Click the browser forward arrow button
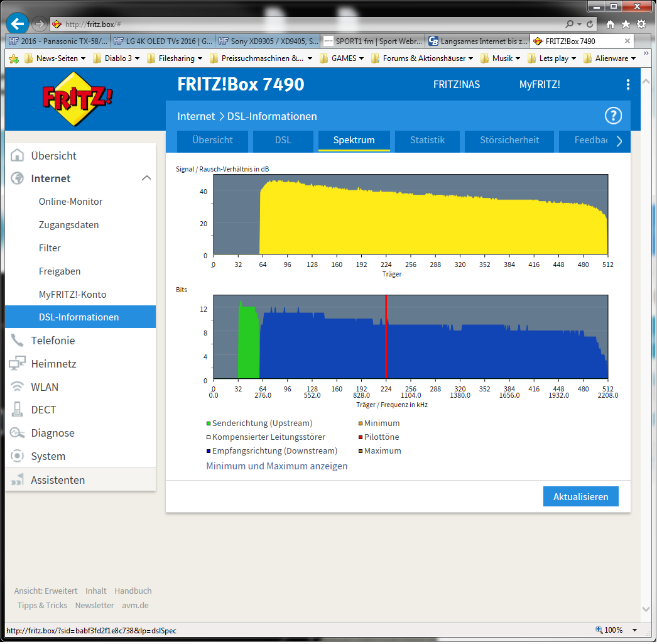Image resolution: width=657 pixels, height=644 pixels. [40, 24]
